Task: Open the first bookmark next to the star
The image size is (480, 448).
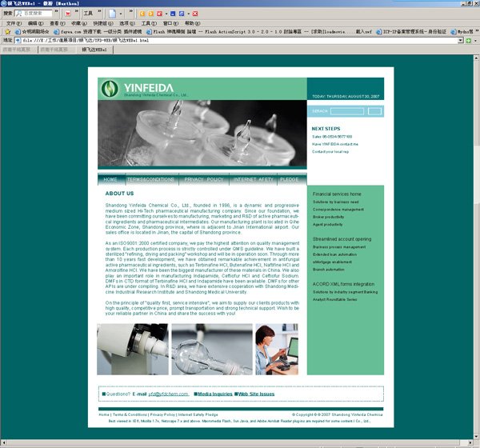Action: [32, 31]
